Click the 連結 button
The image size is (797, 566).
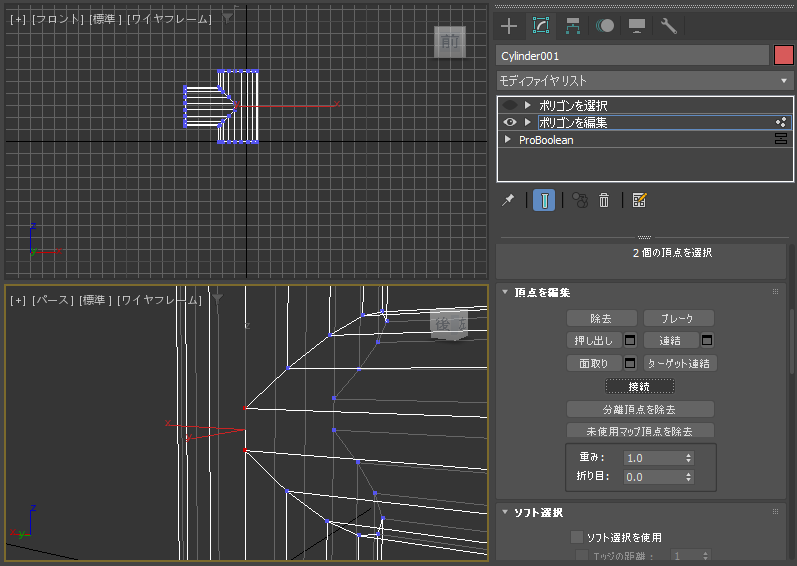click(x=670, y=340)
